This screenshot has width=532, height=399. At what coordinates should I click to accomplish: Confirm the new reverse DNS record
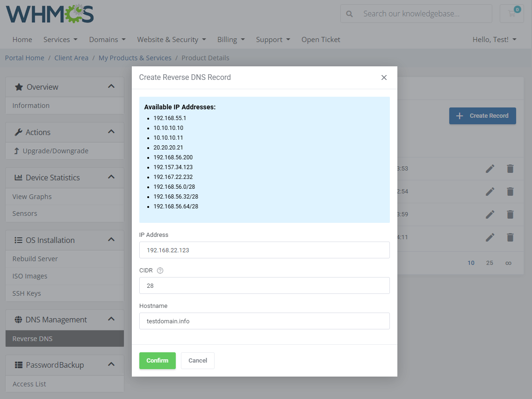pyautogui.click(x=157, y=360)
